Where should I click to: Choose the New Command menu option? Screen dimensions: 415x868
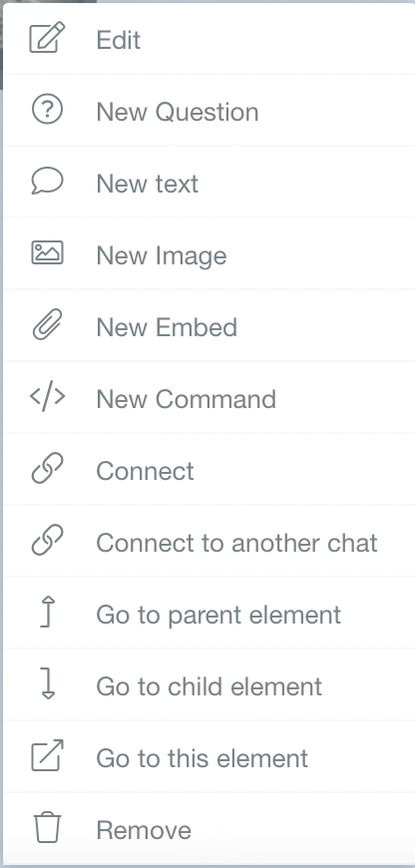[209, 397]
